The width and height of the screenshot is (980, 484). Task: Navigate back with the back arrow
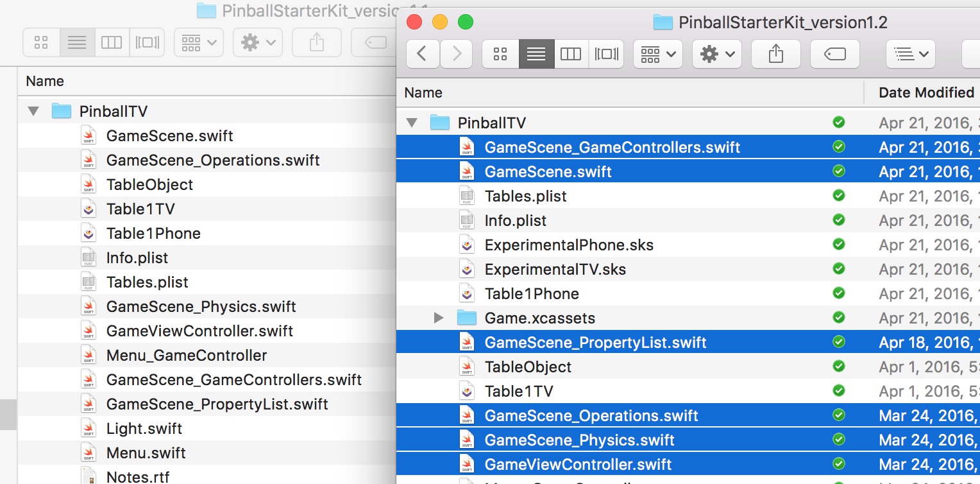click(422, 54)
